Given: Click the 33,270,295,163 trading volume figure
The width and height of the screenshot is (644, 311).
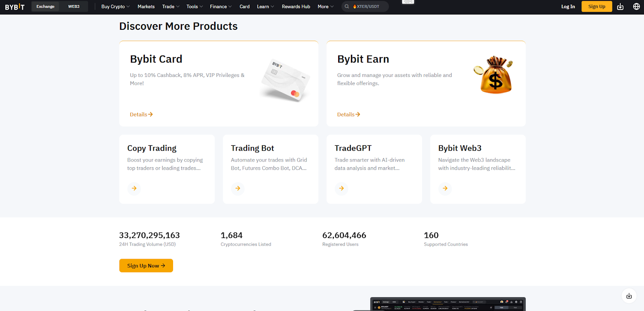Looking at the screenshot, I should [x=149, y=235].
